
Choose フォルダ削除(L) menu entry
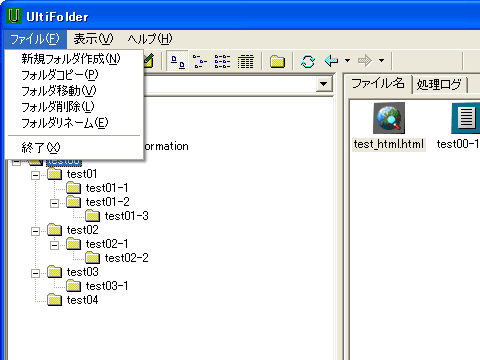coord(74,107)
